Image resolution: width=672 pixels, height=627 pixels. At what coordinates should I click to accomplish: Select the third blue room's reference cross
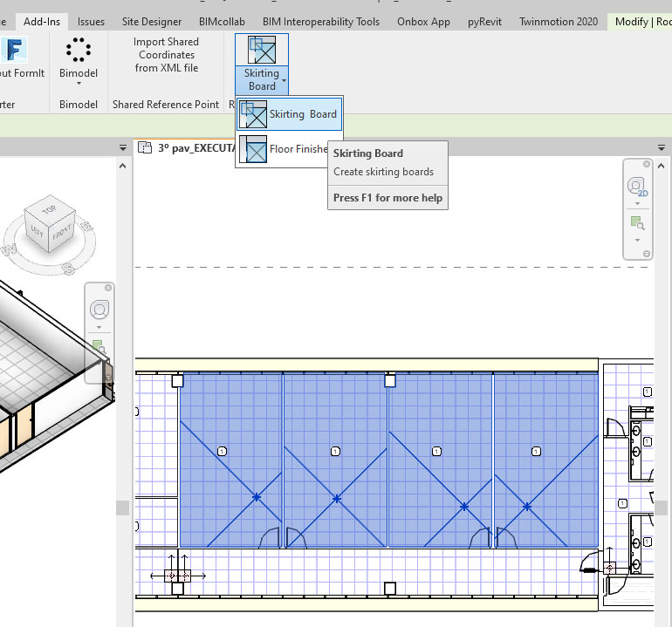464,507
